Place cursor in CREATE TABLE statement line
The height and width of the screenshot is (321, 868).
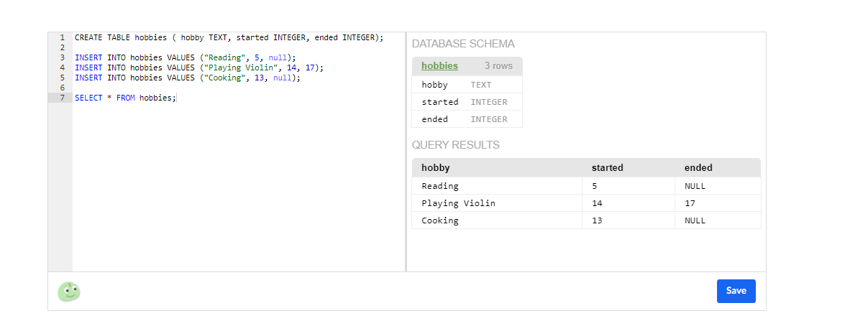coord(229,37)
